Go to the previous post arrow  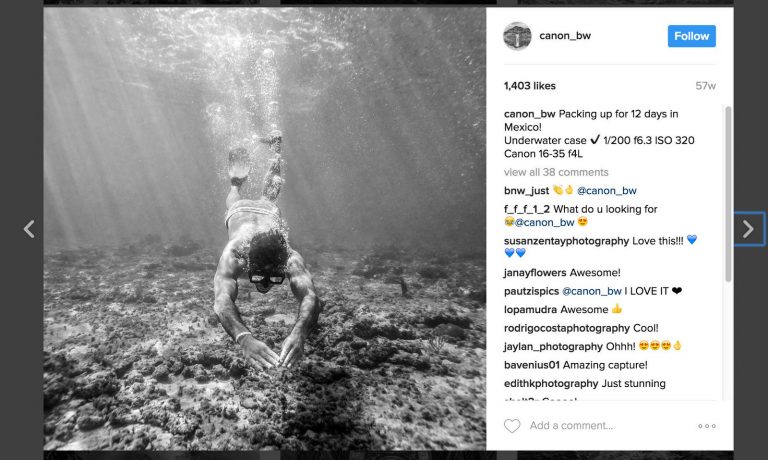[29, 229]
